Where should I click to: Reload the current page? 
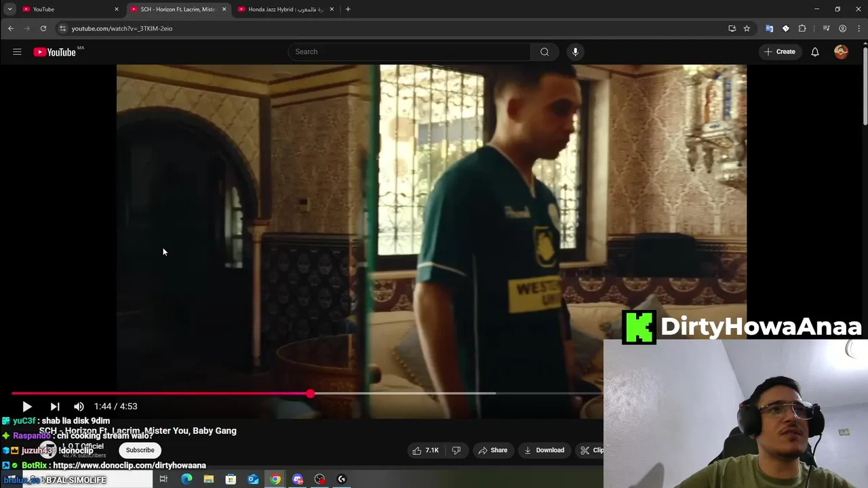coord(43,28)
